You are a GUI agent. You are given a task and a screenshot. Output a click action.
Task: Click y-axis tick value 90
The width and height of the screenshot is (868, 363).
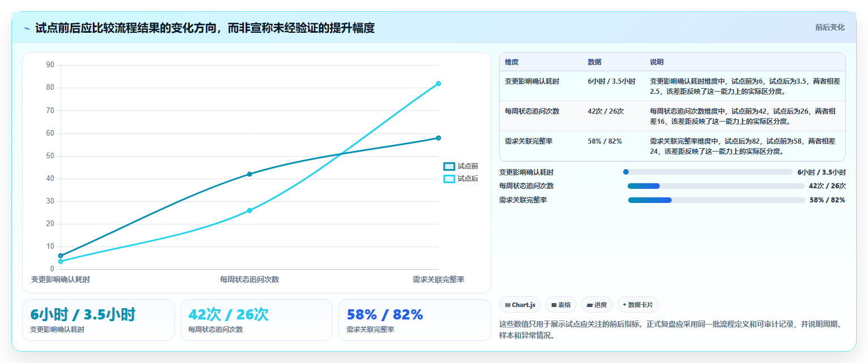(50, 65)
